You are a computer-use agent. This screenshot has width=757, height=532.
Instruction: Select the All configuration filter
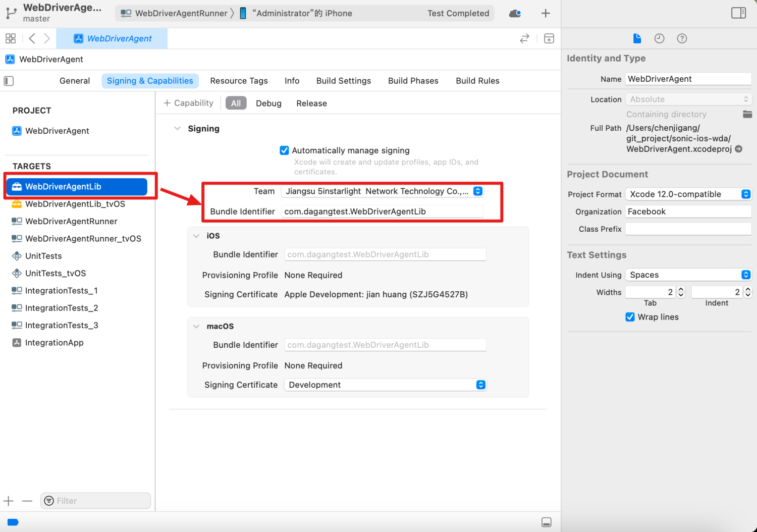[236, 103]
